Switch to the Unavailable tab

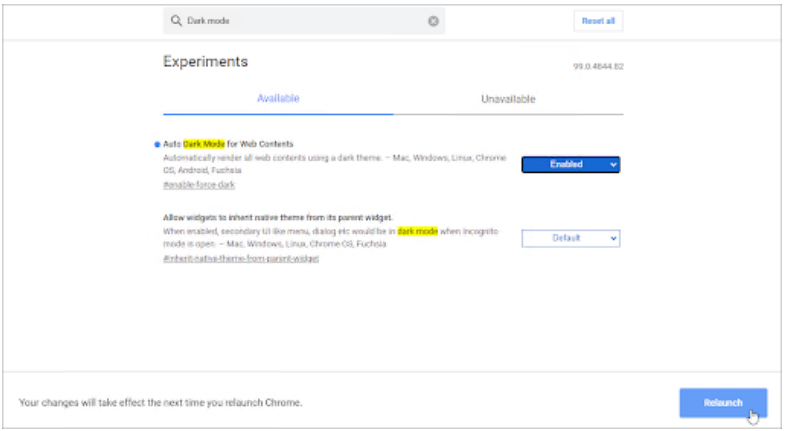coord(508,99)
